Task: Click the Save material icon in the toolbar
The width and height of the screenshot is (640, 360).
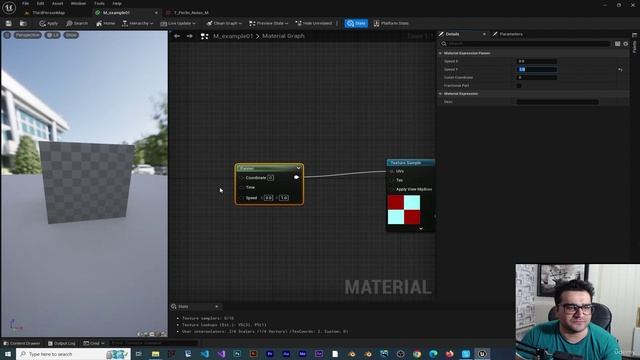Action: coord(9,23)
